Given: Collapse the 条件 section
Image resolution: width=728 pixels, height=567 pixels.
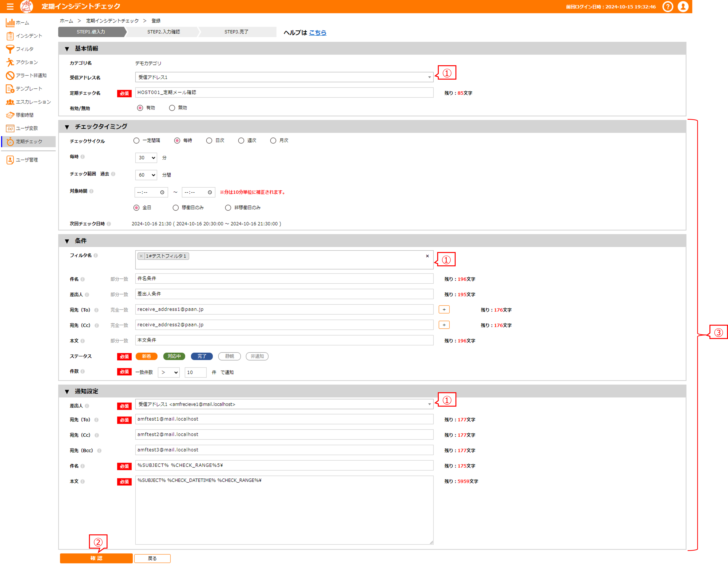Looking at the screenshot, I should point(67,241).
